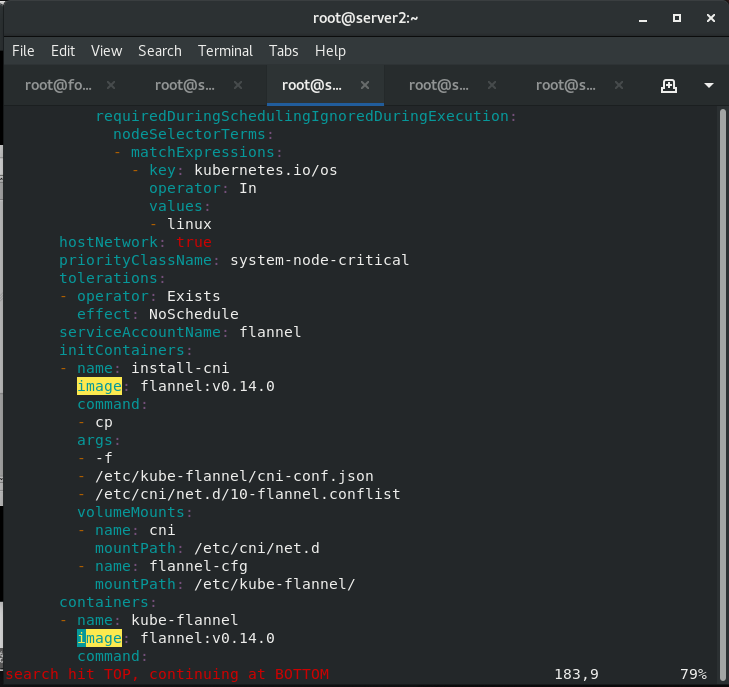Image resolution: width=729 pixels, height=687 pixels.
Task: Click the window title root@server2:~
Action: 365,18
